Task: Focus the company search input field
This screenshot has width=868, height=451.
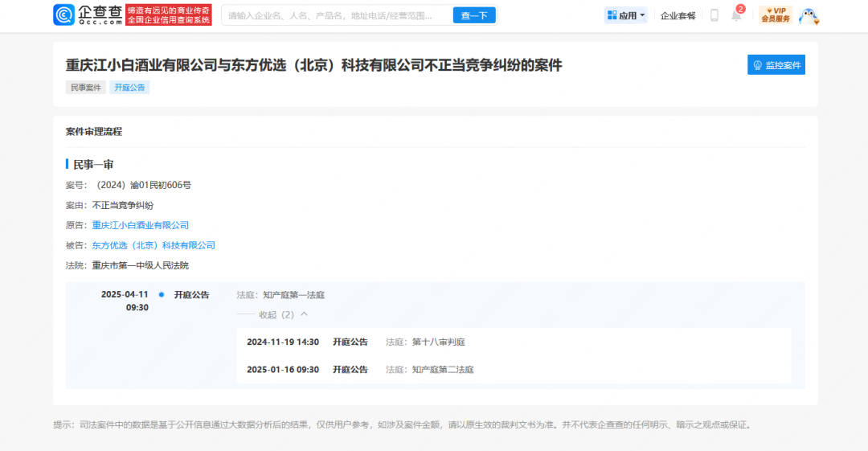Action: tap(337, 15)
